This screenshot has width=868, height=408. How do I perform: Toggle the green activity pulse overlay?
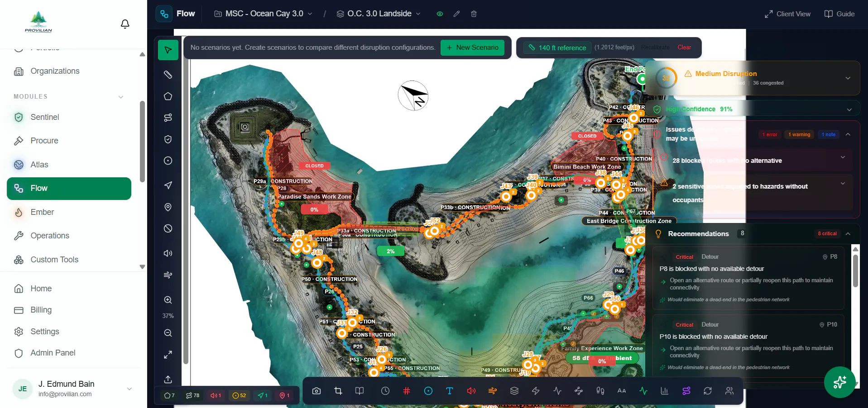coord(643,391)
